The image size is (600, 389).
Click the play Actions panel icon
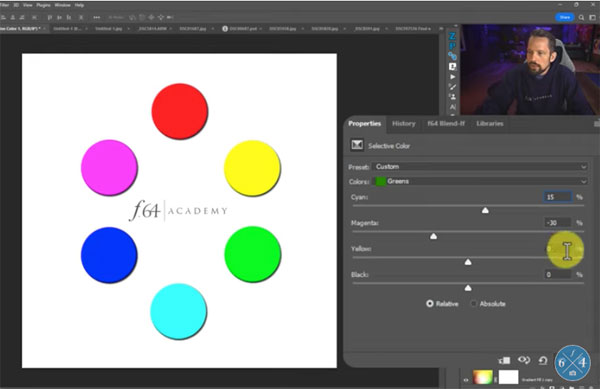453,77
